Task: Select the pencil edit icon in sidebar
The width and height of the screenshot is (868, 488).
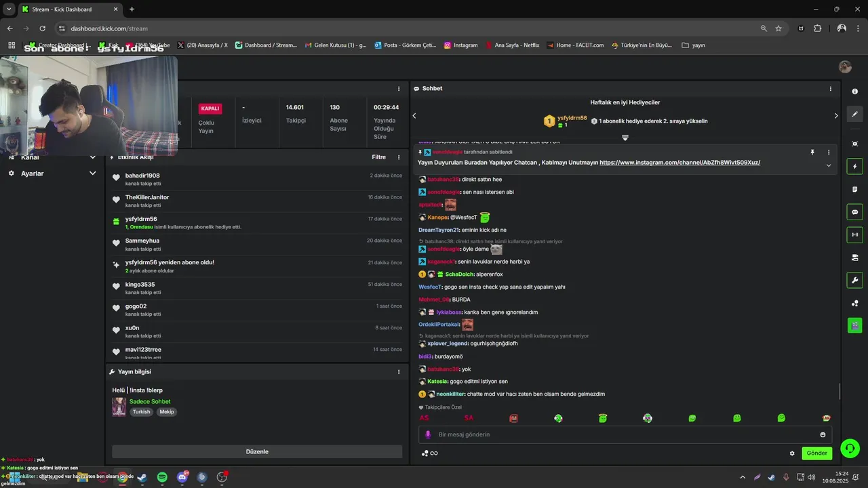Action: [x=854, y=114]
